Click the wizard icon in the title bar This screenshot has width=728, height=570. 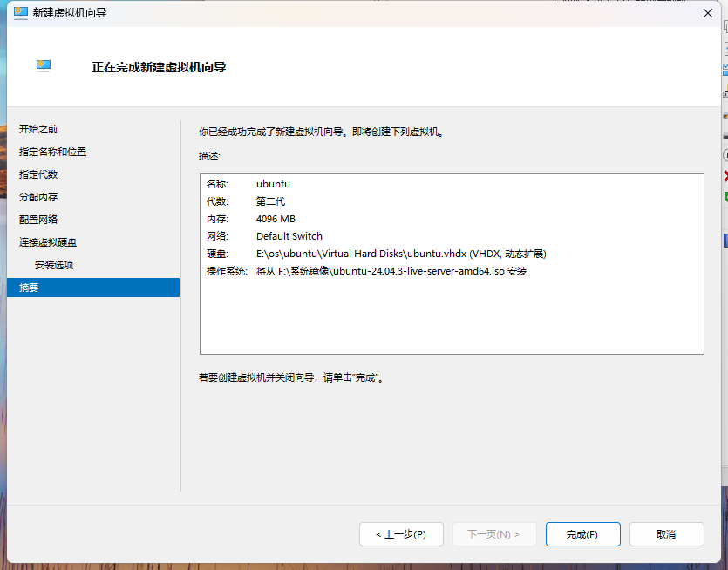tap(19, 13)
